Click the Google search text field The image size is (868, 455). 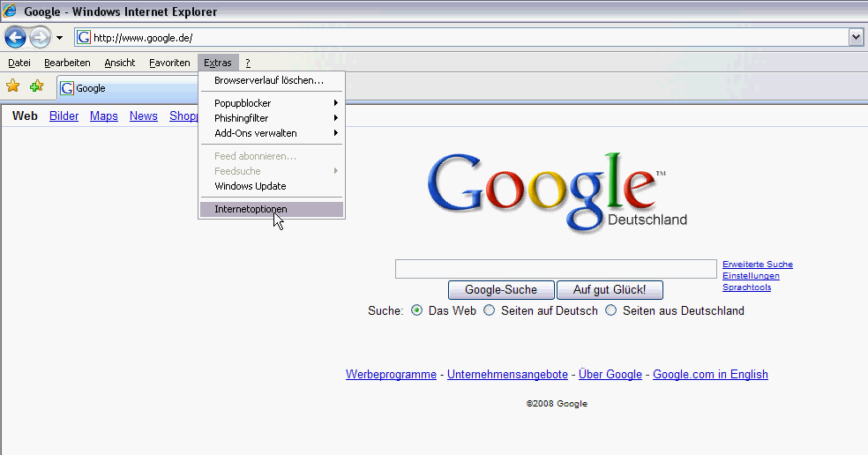pyautogui.click(x=556, y=269)
